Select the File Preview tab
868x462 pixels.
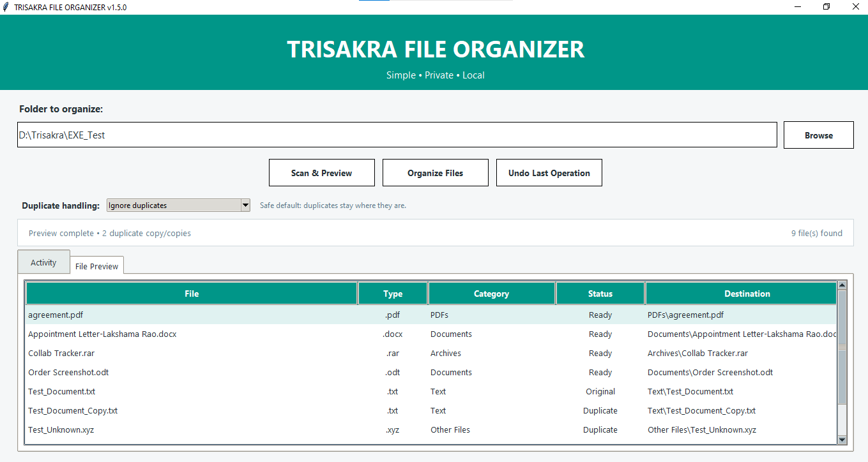pos(96,266)
